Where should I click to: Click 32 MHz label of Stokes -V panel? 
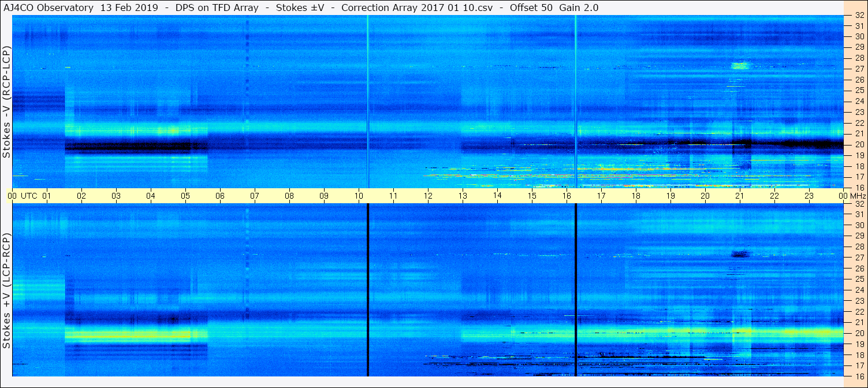859,16
